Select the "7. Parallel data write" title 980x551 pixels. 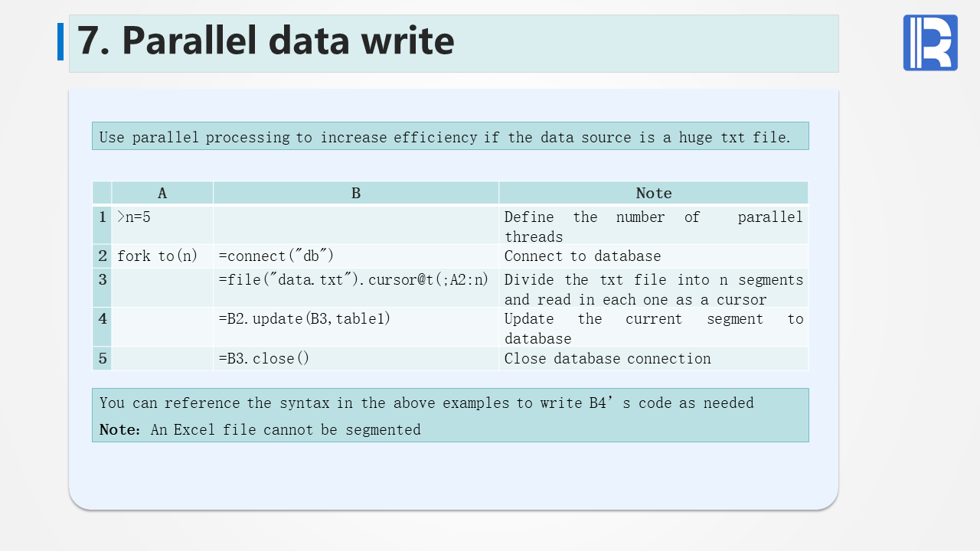click(266, 41)
